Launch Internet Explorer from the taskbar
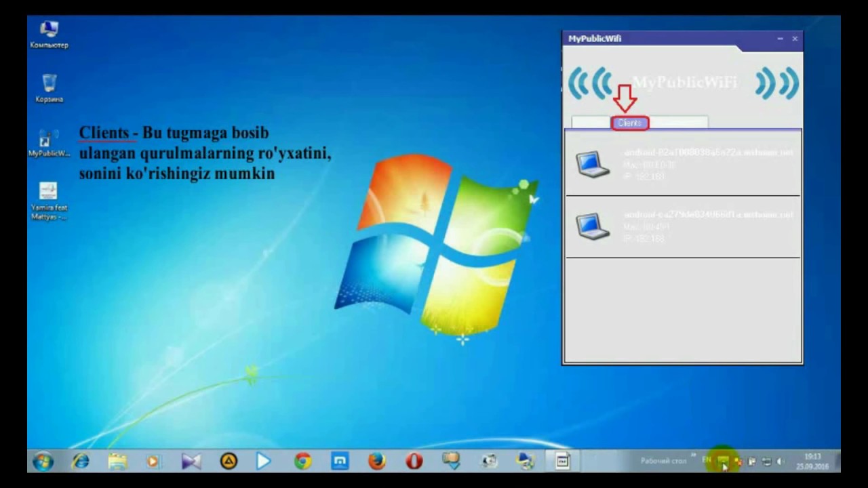The width and height of the screenshot is (868, 488). pyautogui.click(x=81, y=462)
